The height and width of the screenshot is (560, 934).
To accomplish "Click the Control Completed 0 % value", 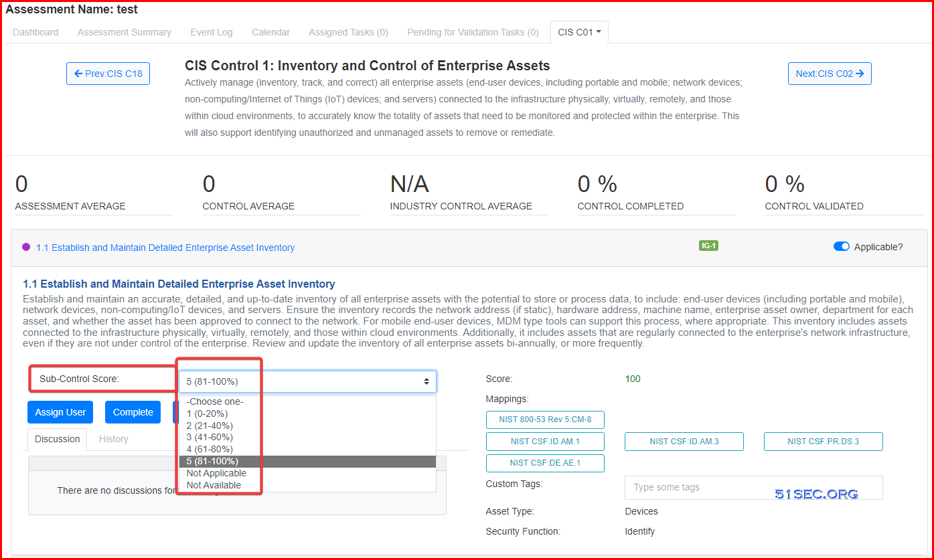I will click(x=597, y=184).
